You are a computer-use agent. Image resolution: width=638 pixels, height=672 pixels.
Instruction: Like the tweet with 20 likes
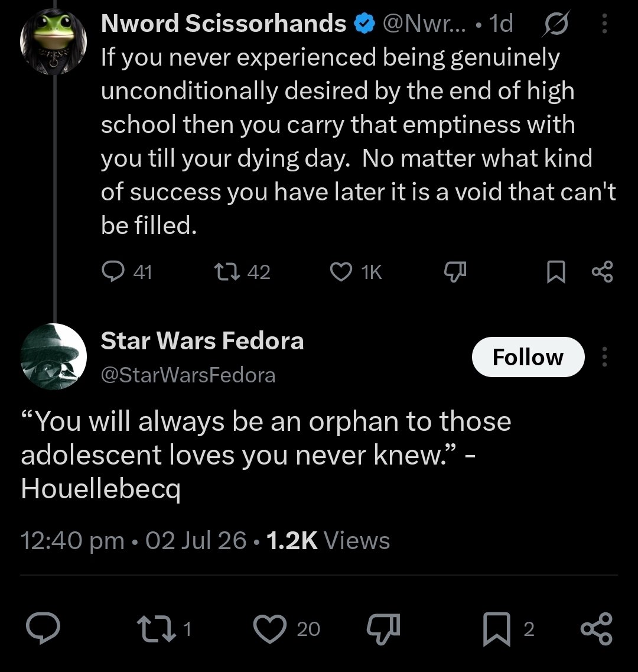(x=270, y=629)
